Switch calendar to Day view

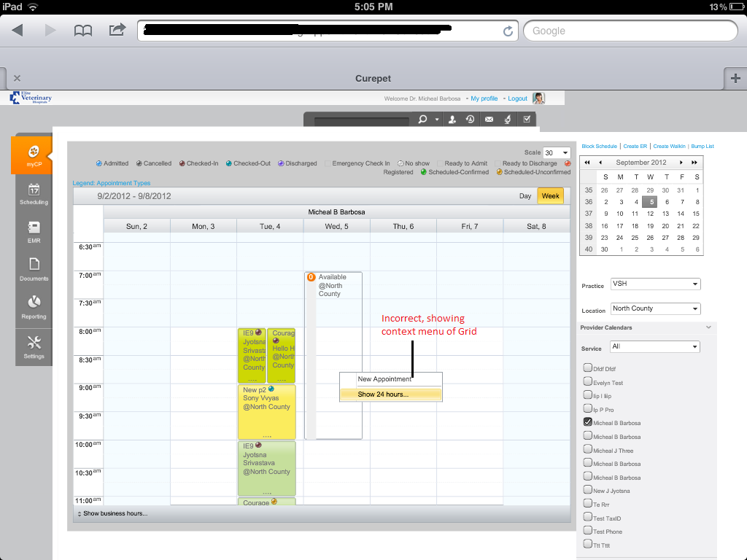[x=525, y=195]
